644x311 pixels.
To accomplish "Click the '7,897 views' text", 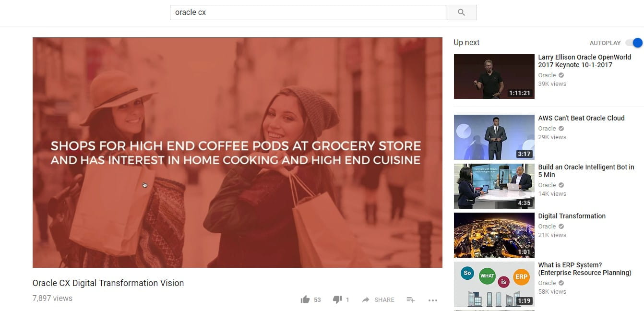I will pos(52,298).
